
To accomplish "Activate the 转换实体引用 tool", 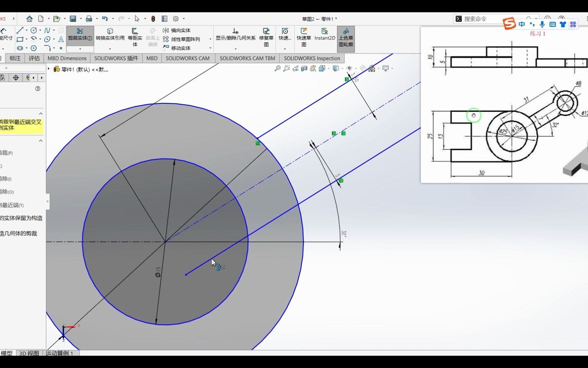I will [110, 35].
